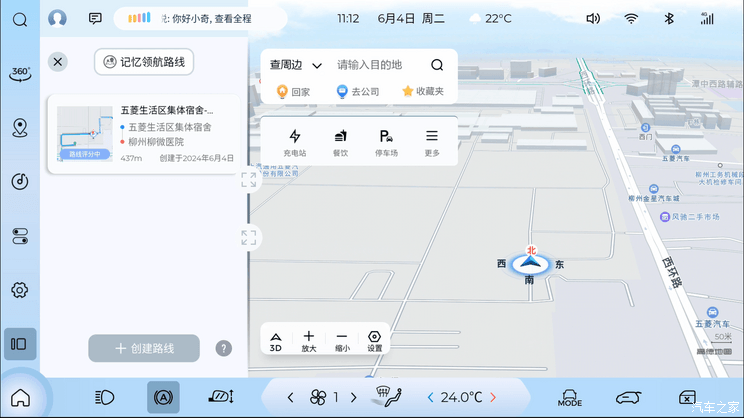Click the 记忆领航路线 button
Viewport: 744px width, 418px height.
144,62
